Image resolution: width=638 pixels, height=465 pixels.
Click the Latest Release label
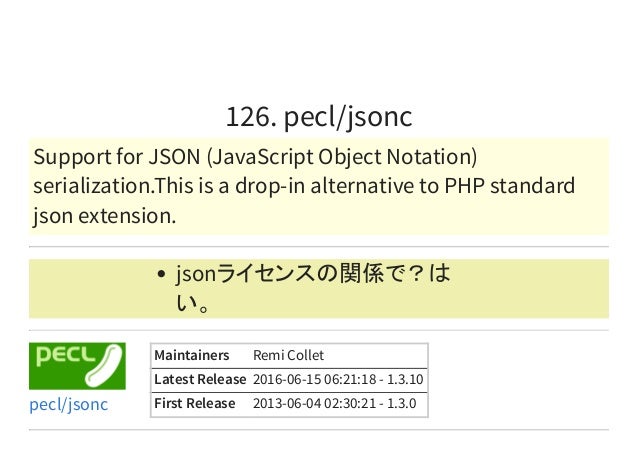tap(200, 379)
